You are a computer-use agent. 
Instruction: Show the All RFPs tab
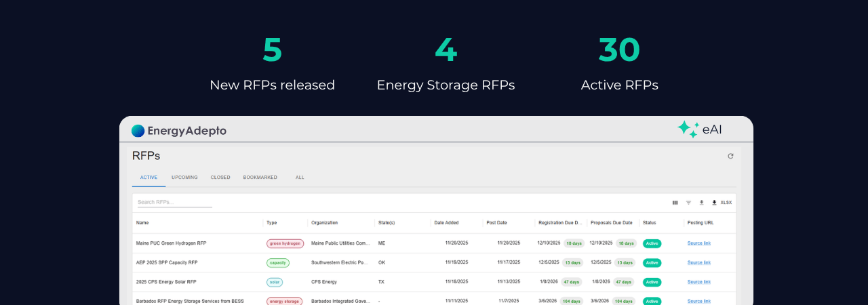[x=300, y=178]
